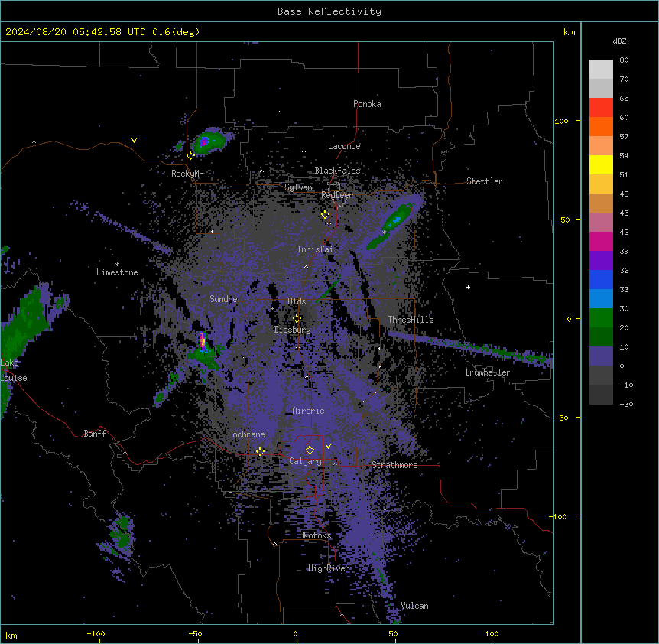Image resolution: width=659 pixels, height=644 pixels.
Task: Click the Drumheller city label
Action: pos(488,372)
